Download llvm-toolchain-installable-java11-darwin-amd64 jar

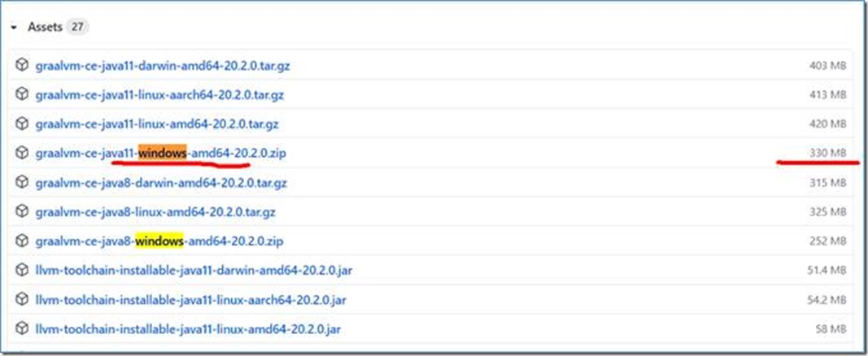194,271
